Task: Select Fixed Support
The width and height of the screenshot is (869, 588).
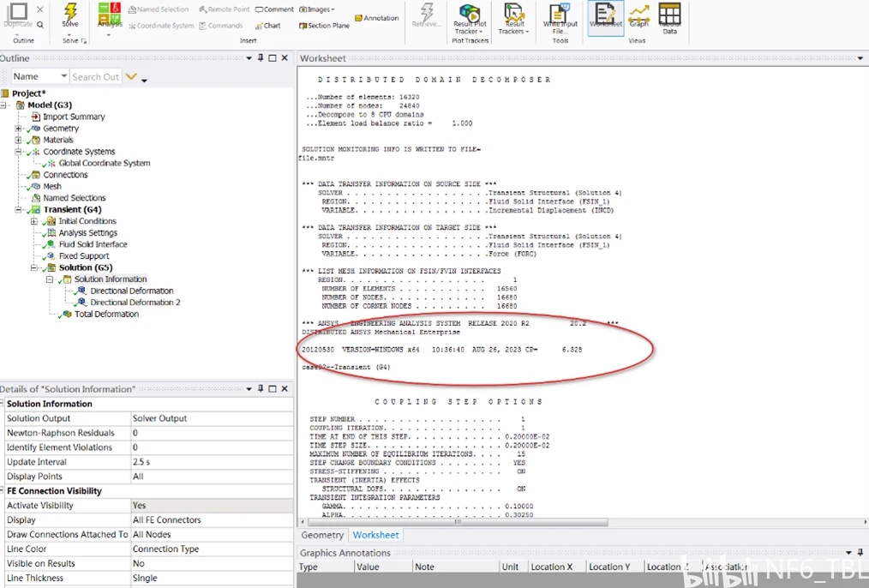Action: [x=84, y=256]
